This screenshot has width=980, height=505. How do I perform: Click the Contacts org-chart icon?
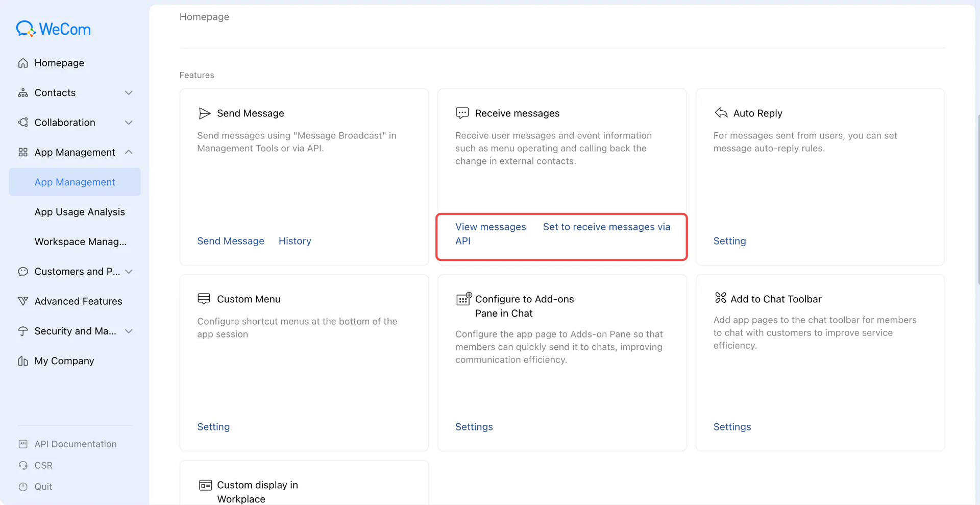(23, 93)
